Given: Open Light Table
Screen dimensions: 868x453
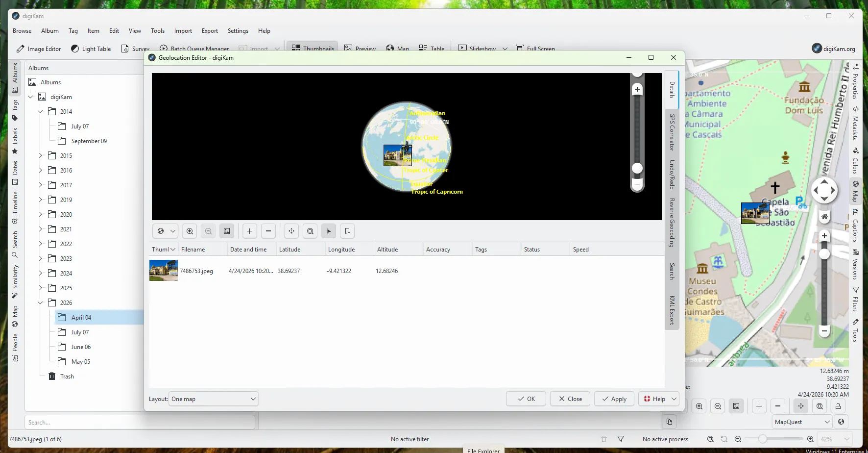Looking at the screenshot, I should click(91, 49).
